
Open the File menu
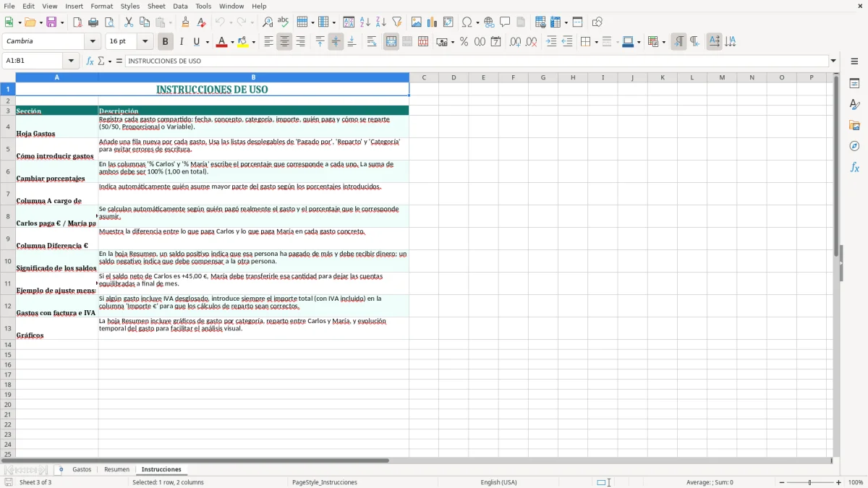pos(9,6)
